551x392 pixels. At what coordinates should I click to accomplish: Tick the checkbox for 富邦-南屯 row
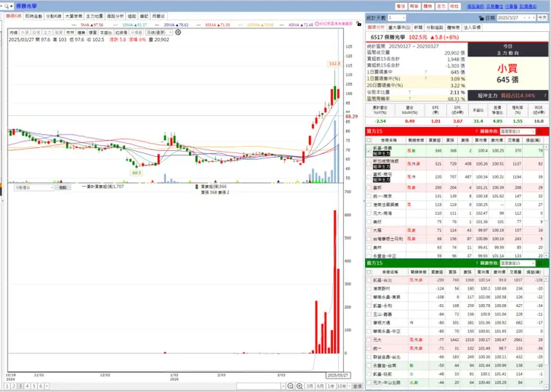[369, 177]
